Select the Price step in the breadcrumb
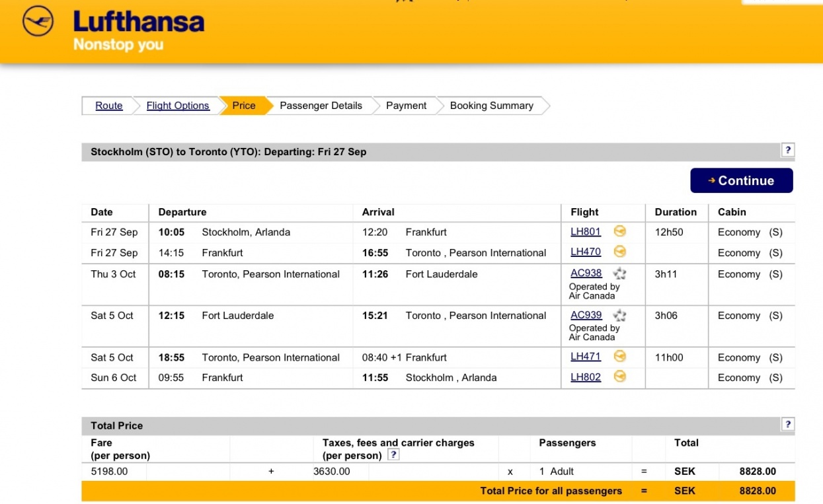 pos(244,106)
